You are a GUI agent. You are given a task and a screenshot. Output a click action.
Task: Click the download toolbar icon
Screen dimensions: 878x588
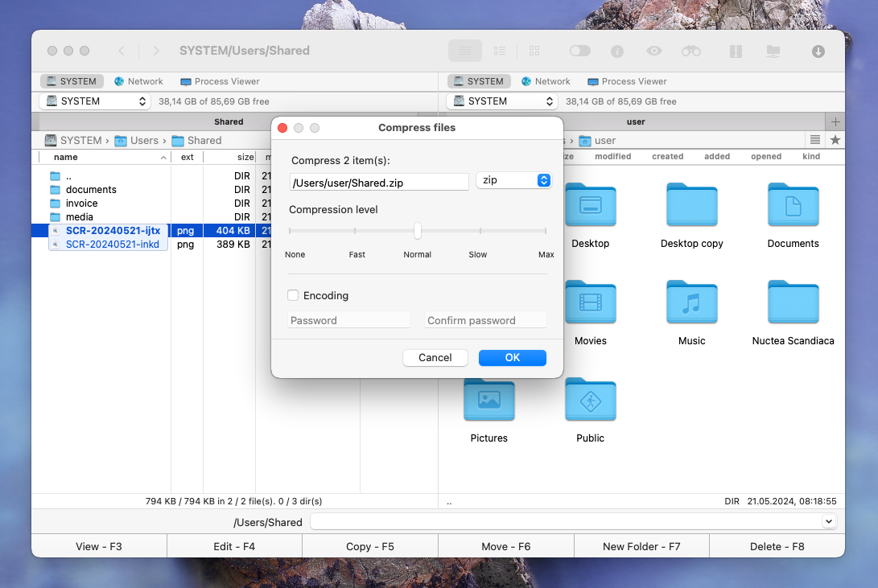[x=818, y=51]
